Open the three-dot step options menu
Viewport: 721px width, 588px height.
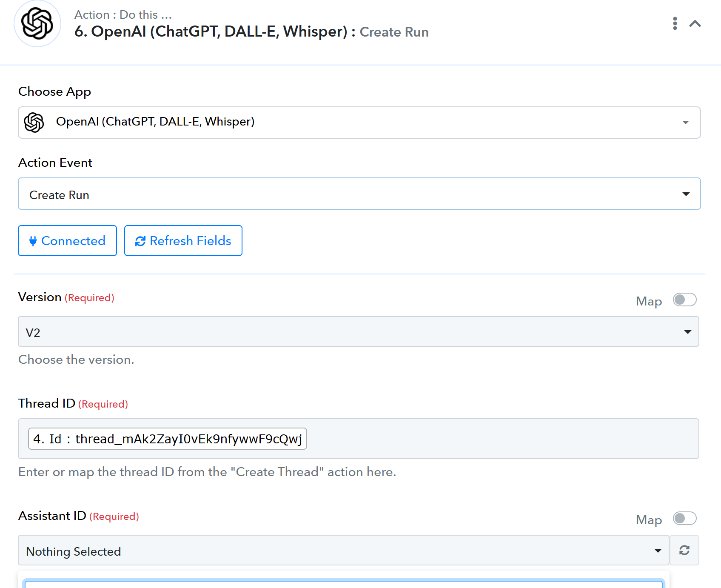coord(675,23)
